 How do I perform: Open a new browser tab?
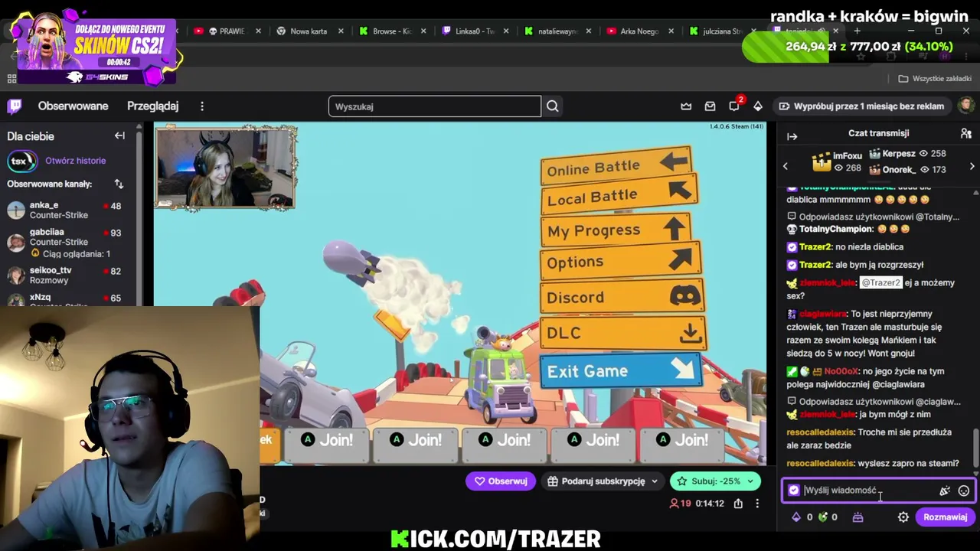[x=857, y=31]
